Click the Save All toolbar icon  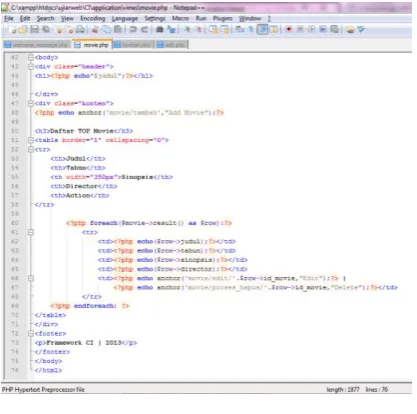coord(46,30)
